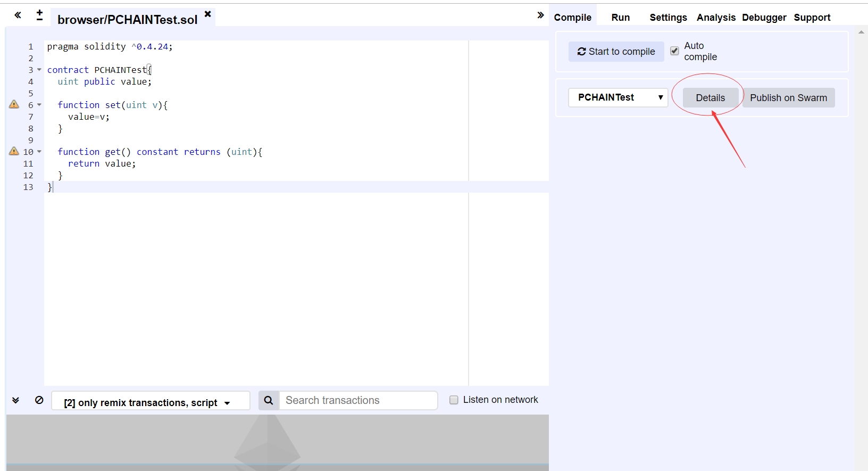This screenshot has height=471, width=868.
Task: Enable Listen on network checkbox
Action: point(454,400)
